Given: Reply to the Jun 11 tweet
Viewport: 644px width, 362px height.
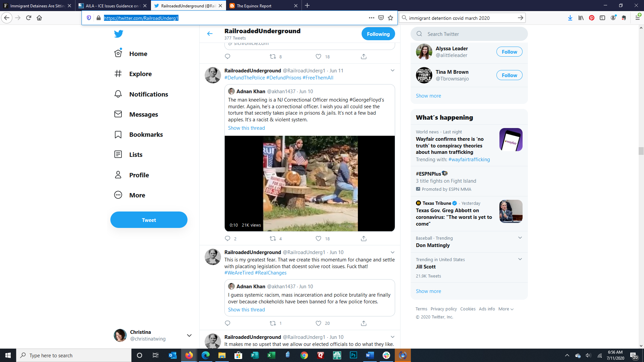Looking at the screenshot, I should click(x=227, y=239).
